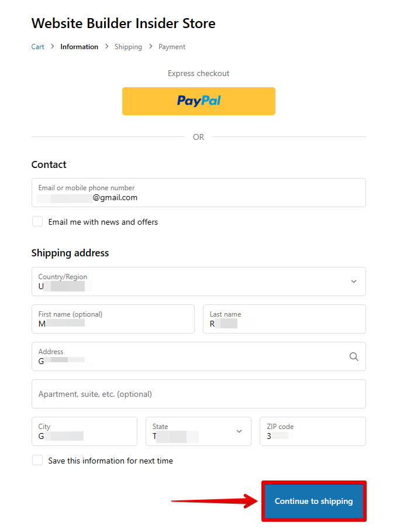
Task: Click the chevron arrow in Country/Region
Action: [x=354, y=282]
